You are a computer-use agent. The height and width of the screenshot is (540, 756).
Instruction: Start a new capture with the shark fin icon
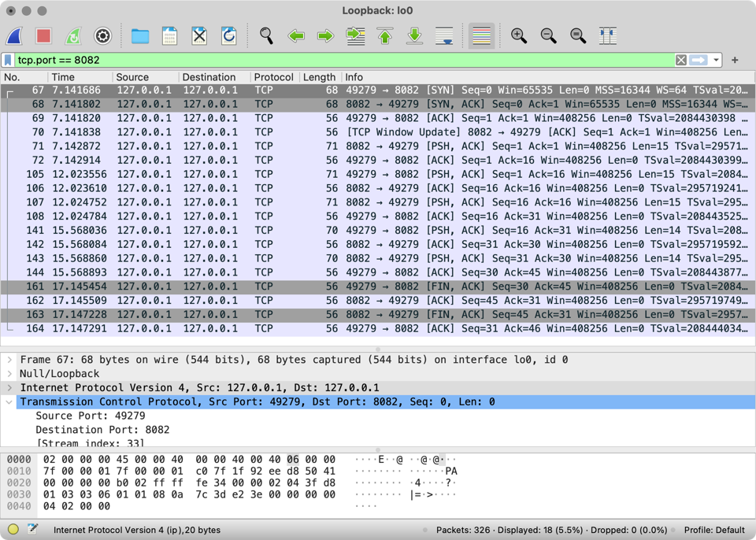coord(14,35)
